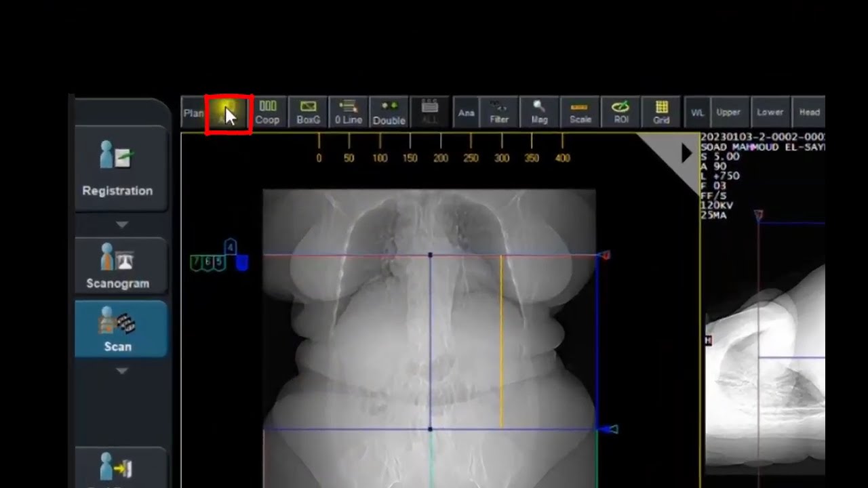Toggle the Grid overlay
Screen dimensions: 868x488
[x=661, y=113]
